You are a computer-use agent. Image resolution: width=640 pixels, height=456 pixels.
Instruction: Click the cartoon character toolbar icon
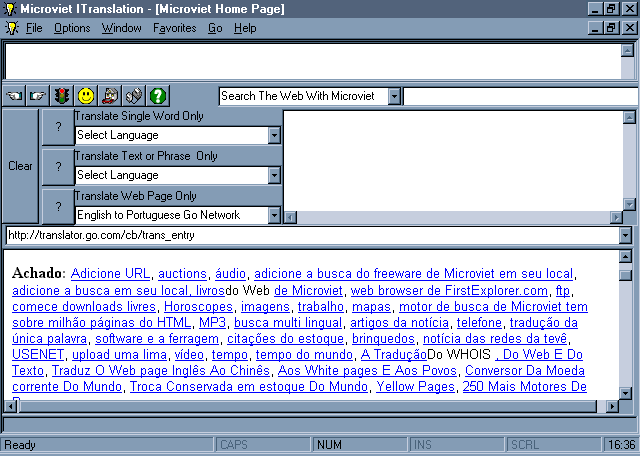click(x=110, y=96)
